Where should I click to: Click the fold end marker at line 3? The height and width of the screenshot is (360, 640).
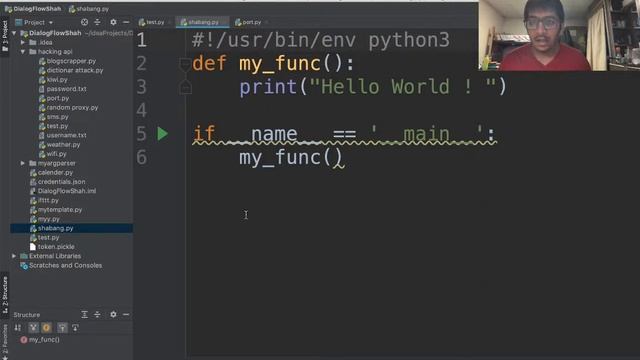185,87
